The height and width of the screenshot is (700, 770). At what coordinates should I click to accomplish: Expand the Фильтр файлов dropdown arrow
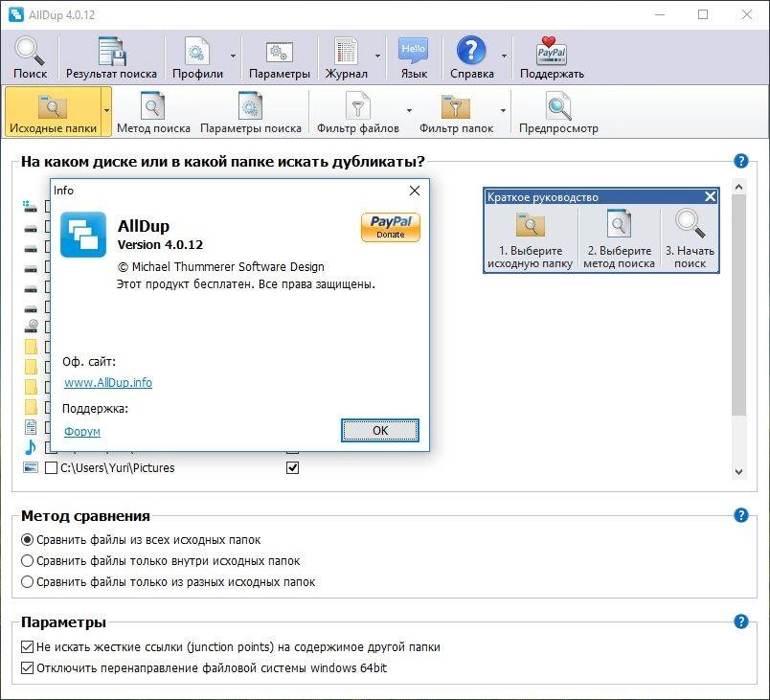pos(409,111)
